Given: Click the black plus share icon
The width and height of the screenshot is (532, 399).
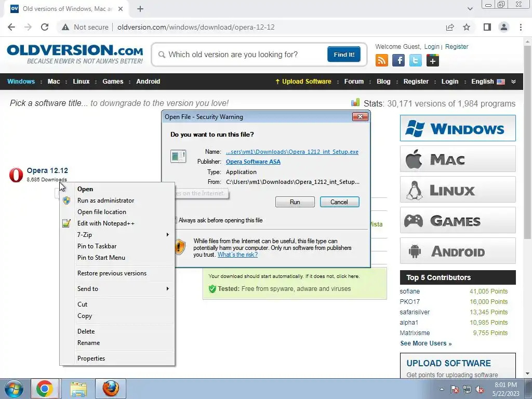Looking at the screenshot, I should [x=433, y=60].
